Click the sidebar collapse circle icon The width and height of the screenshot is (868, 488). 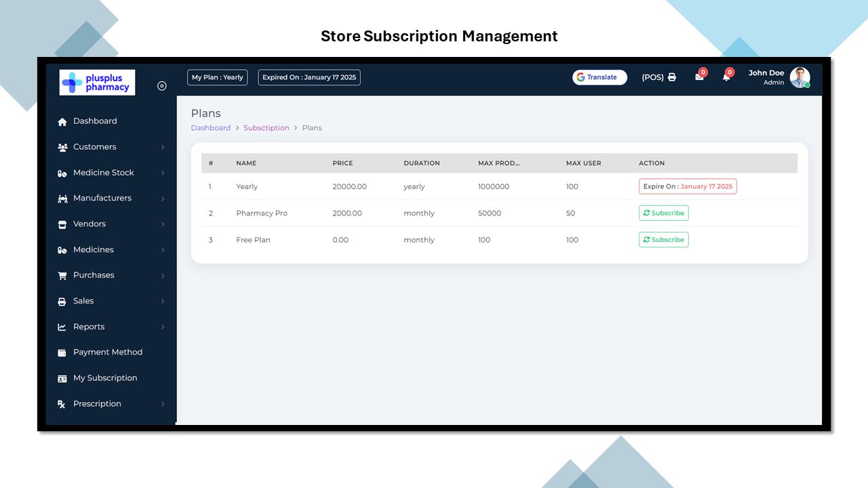(161, 85)
